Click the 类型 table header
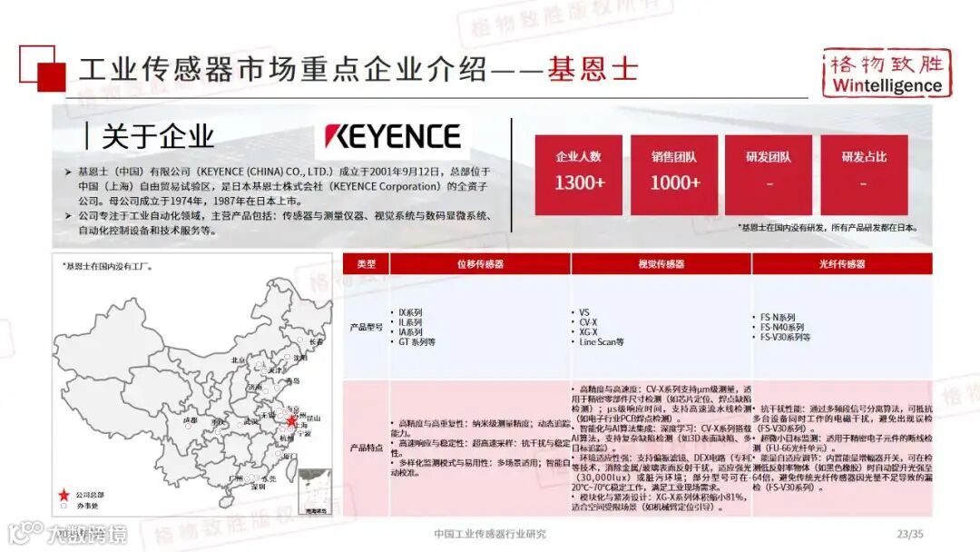The width and height of the screenshot is (980, 552). (367, 264)
